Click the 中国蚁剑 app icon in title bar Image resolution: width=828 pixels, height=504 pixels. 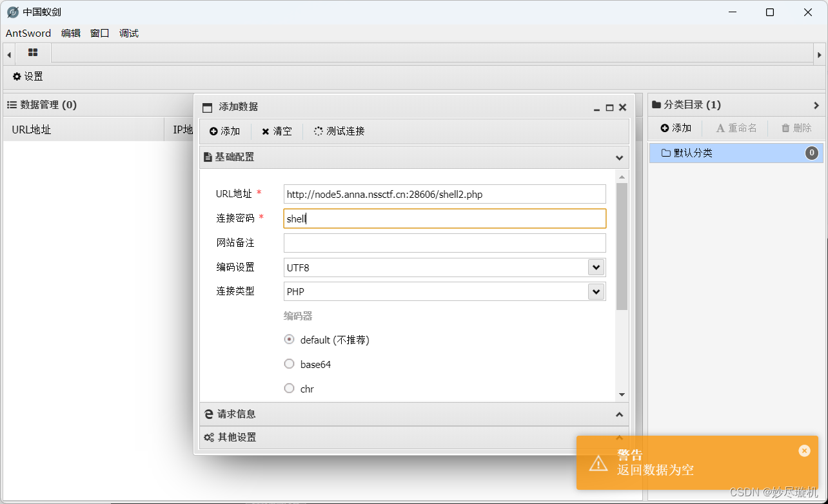(12, 12)
